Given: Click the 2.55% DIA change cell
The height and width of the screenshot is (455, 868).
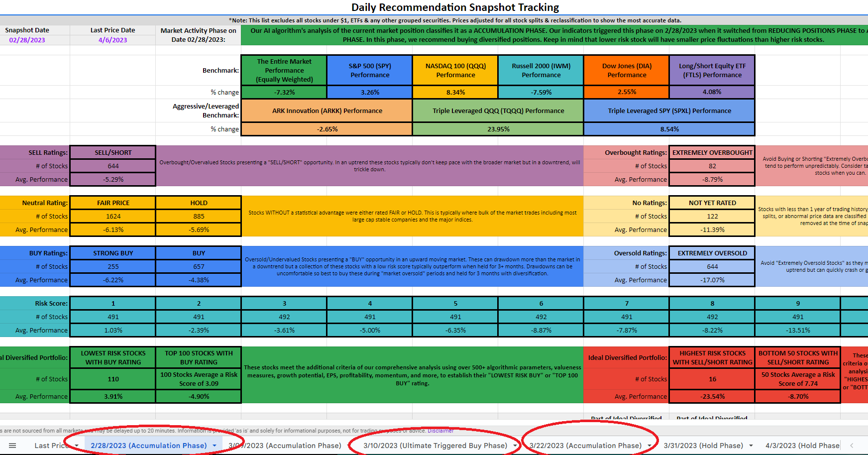Looking at the screenshot, I should 627,92.
